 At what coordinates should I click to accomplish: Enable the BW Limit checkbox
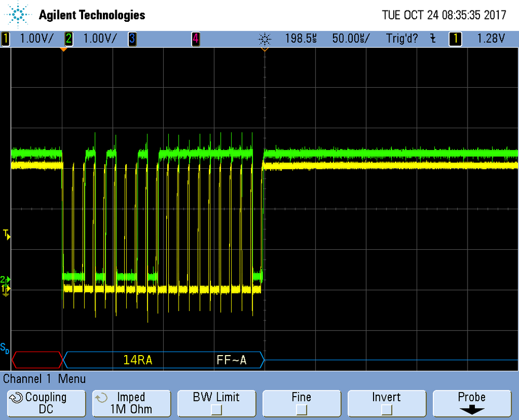[x=217, y=410]
